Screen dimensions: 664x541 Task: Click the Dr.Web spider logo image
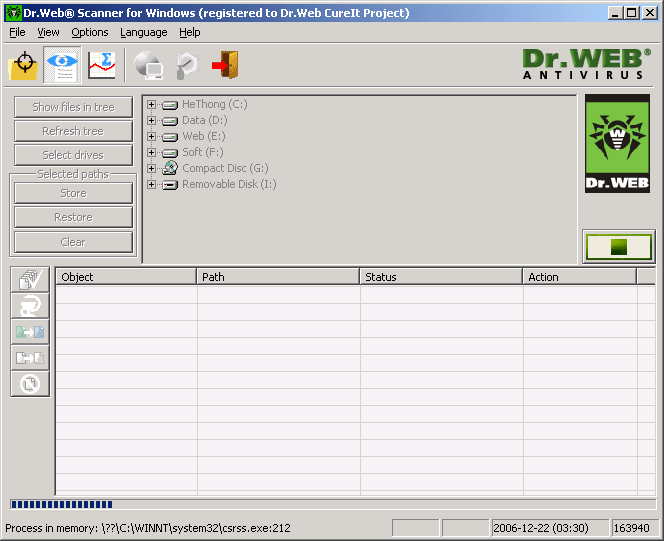(617, 144)
